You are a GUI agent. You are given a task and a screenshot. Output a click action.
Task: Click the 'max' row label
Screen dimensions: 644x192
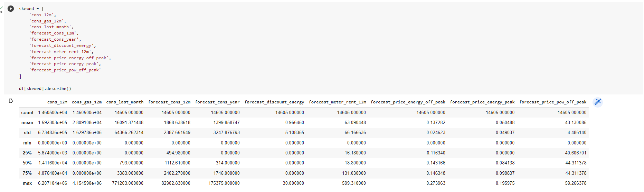click(x=27, y=183)
